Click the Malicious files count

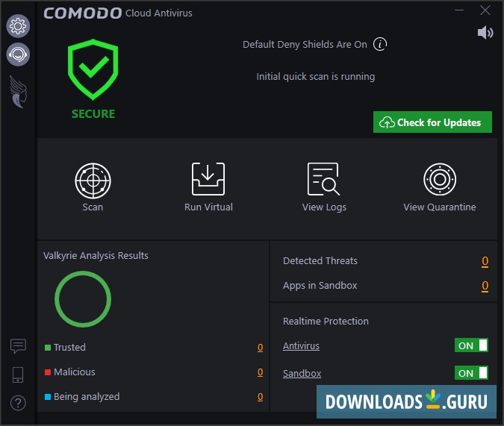(x=261, y=372)
